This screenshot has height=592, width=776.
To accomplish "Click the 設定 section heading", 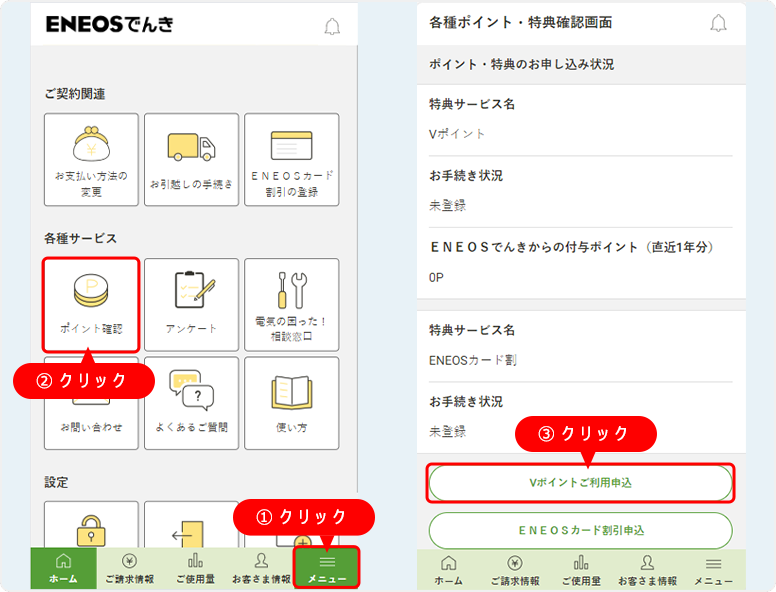I will coord(56,482).
